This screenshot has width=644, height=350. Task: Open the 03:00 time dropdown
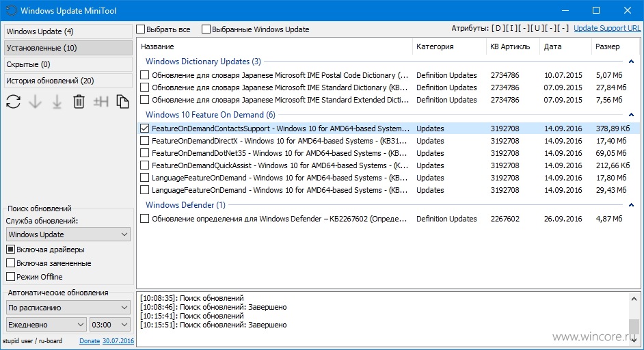tap(110, 325)
